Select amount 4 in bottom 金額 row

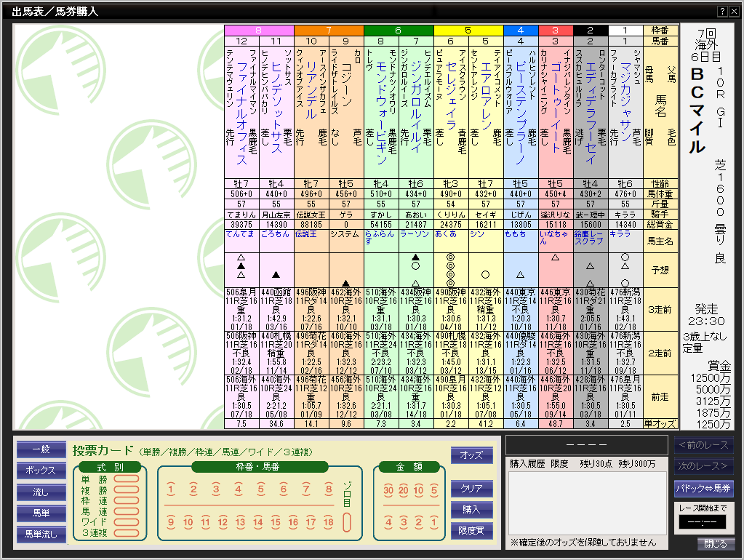[x=388, y=522]
